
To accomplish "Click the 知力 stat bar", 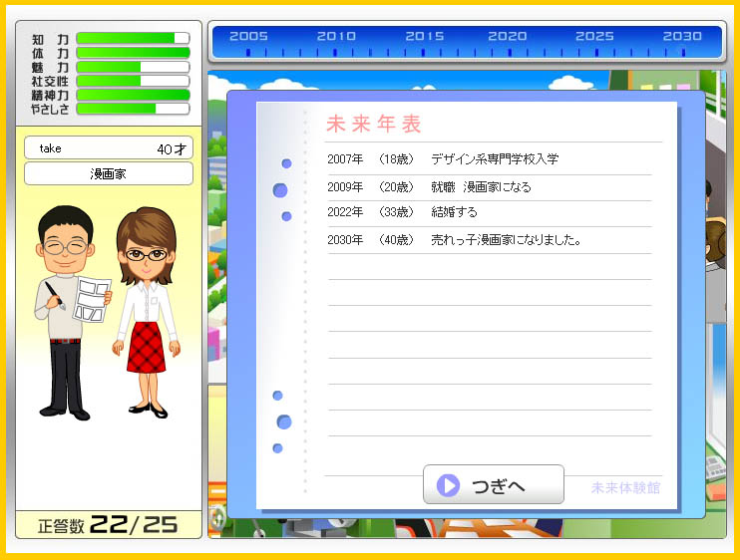I will (133, 39).
